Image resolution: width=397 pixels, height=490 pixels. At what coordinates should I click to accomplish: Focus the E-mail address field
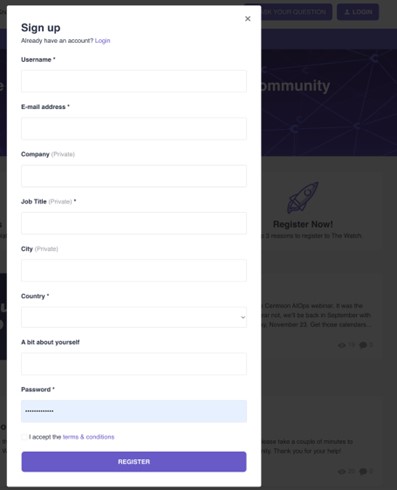pos(134,128)
